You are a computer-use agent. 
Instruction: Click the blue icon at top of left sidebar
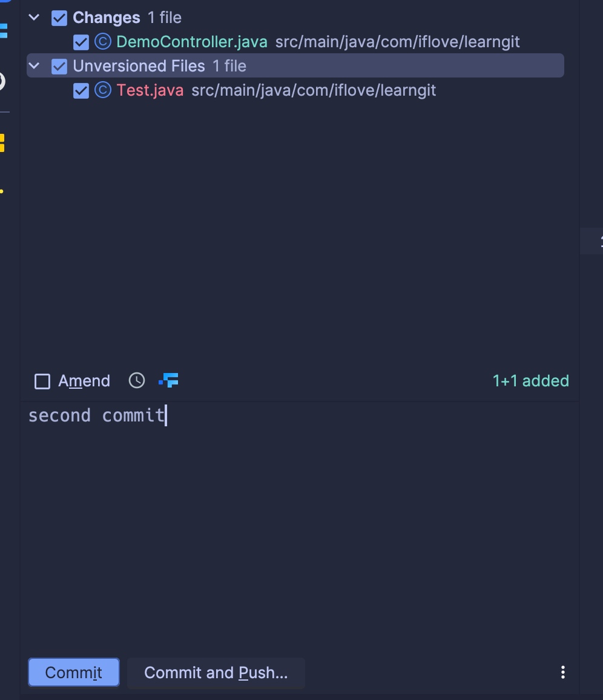(x=4, y=31)
